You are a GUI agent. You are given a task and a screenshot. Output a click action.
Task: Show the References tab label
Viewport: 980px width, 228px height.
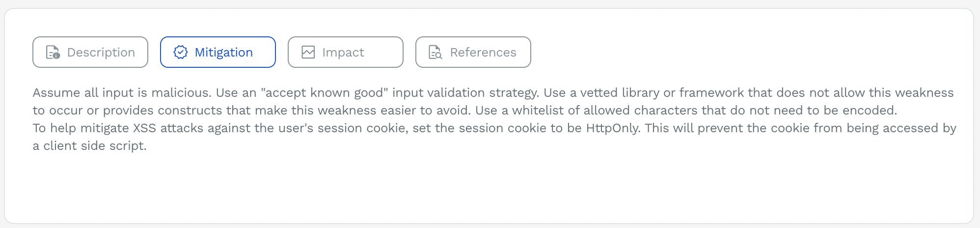[483, 52]
